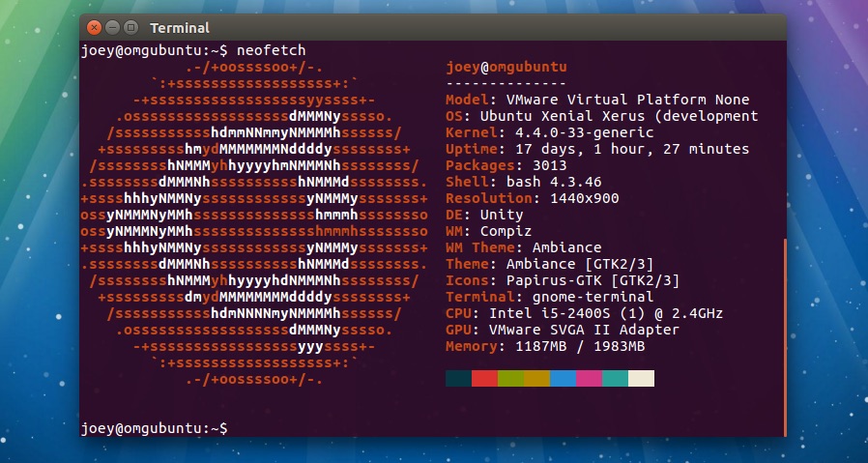Maximize the Terminal window
This screenshot has height=463, width=868.
pyautogui.click(x=130, y=28)
